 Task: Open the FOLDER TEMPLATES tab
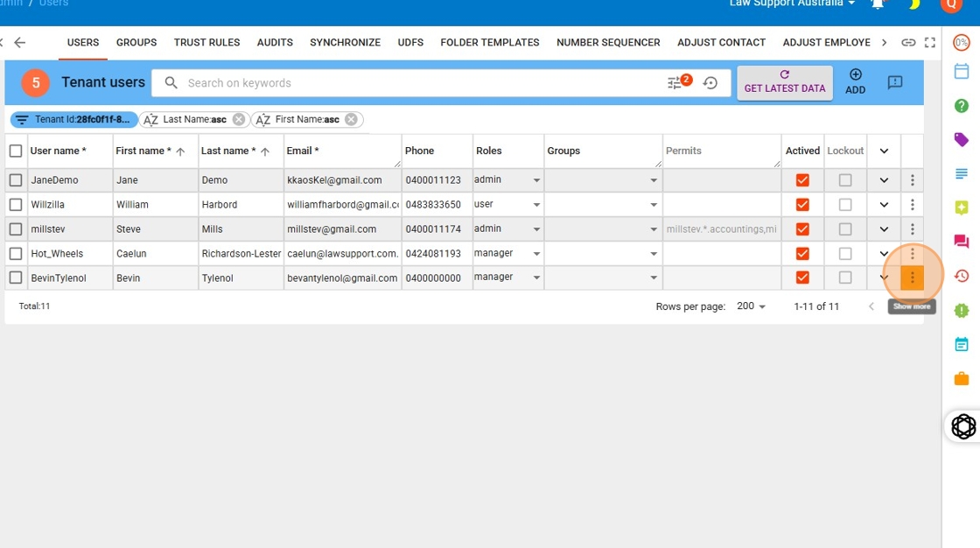click(489, 42)
